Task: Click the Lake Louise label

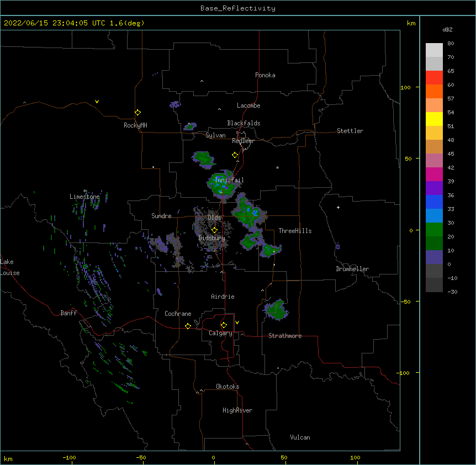Action: point(10,267)
